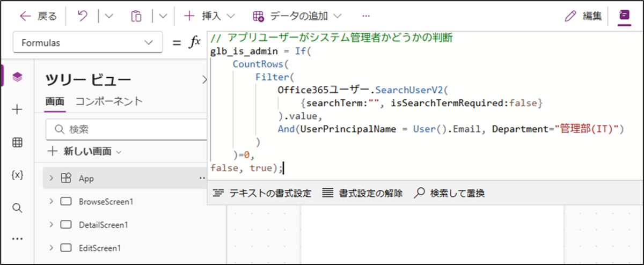The height and width of the screenshot is (265, 644).
Task: Collapse the tree view panel chevron
Action: (x=204, y=79)
